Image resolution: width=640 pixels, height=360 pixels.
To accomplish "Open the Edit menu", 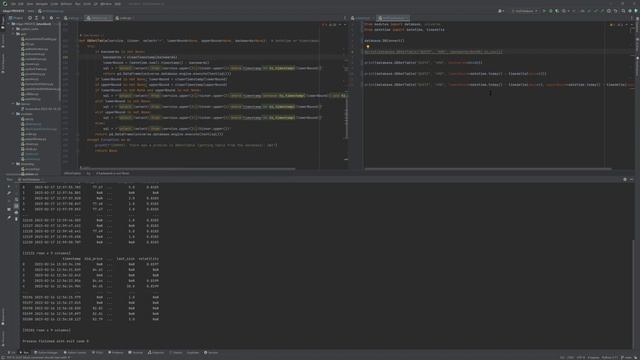I will click(21, 4).
